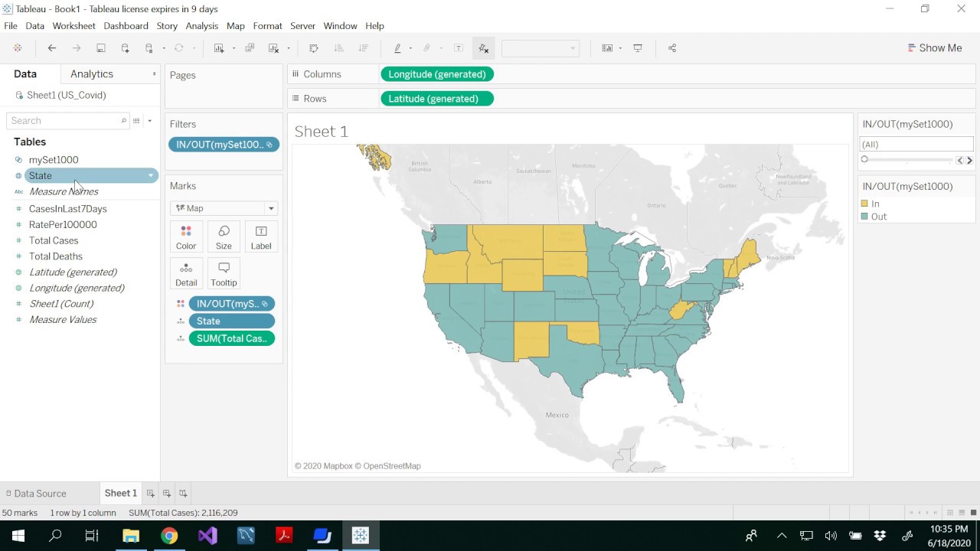Open Chrome from the Windows taskbar
This screenshot has height=551, width=980.
(x=169, y=536)
